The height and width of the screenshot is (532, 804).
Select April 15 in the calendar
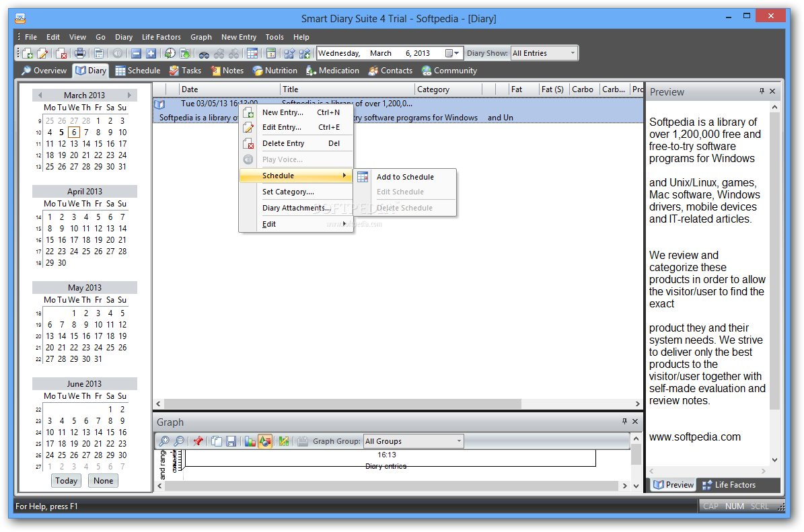click(50, 240)
